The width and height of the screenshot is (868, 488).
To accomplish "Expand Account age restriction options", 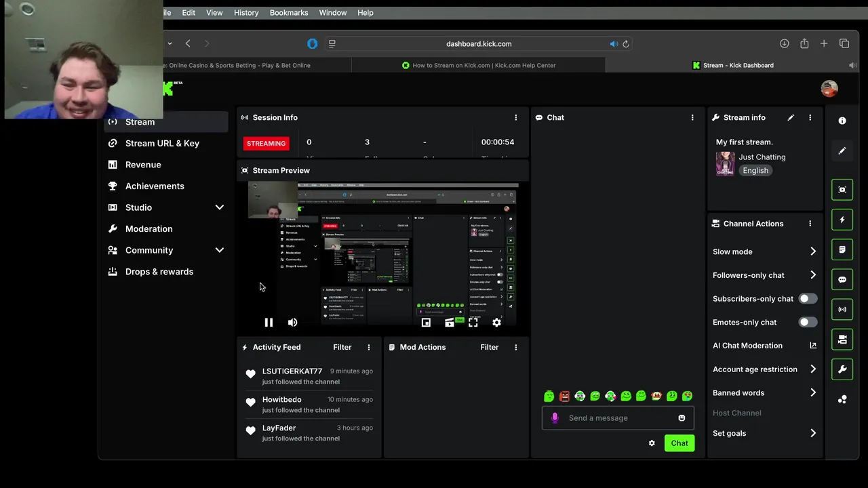I will click(813, 369).
